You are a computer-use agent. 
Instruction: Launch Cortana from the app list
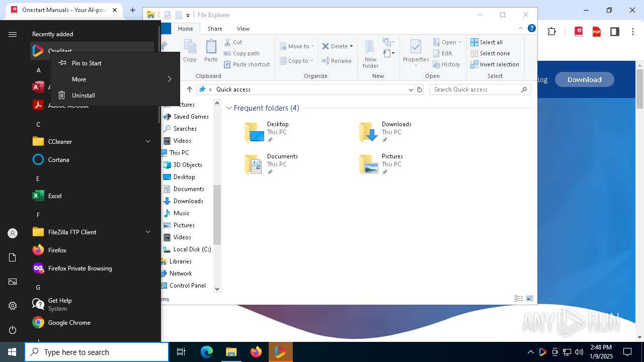pos(92,159)
